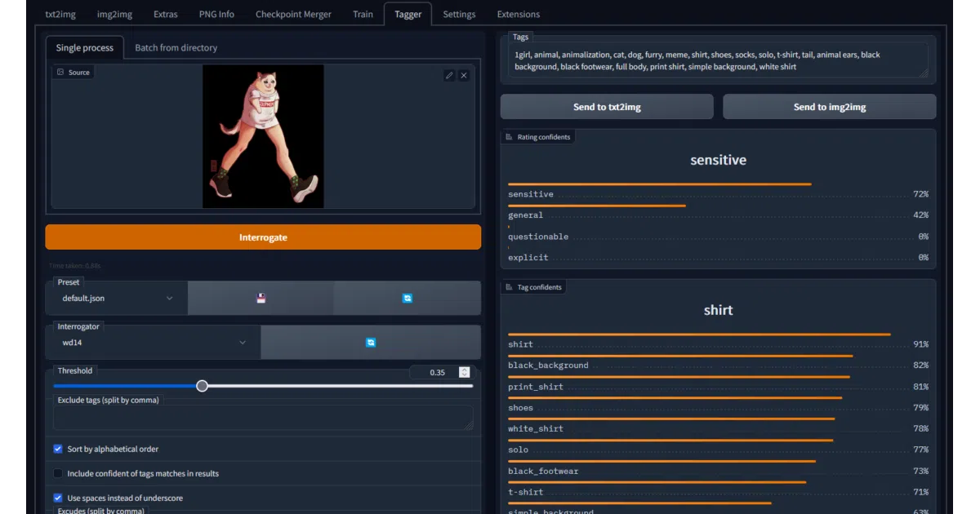Switch to the txt2img tab
This screenshot has height=514, width=980.
60,14
